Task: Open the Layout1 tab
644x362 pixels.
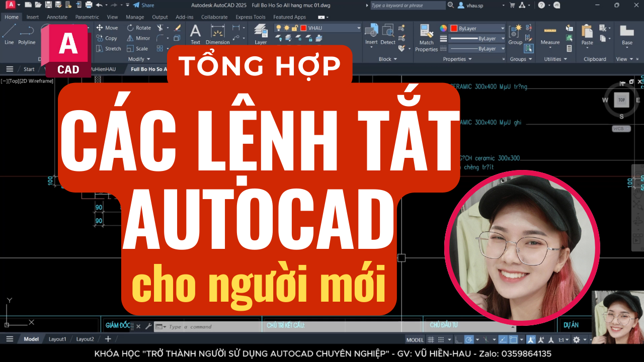Action: point(57,339)
